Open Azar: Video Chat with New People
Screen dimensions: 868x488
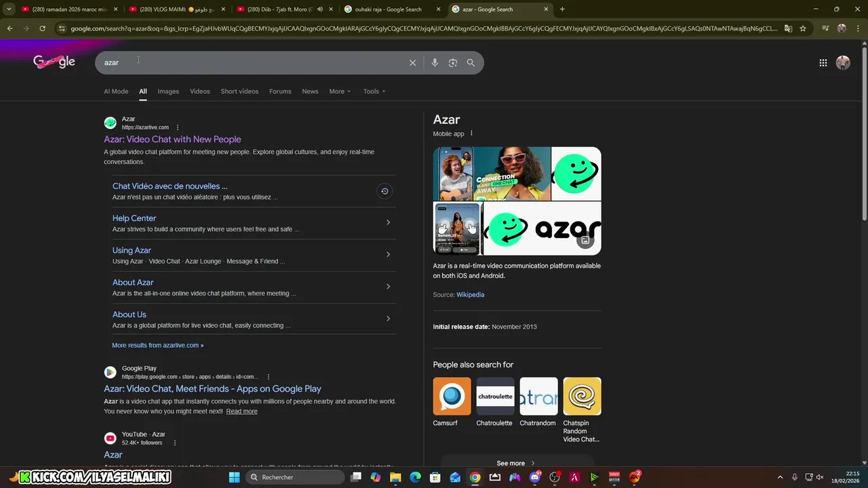pyautogui.click(x=172, y=140)
